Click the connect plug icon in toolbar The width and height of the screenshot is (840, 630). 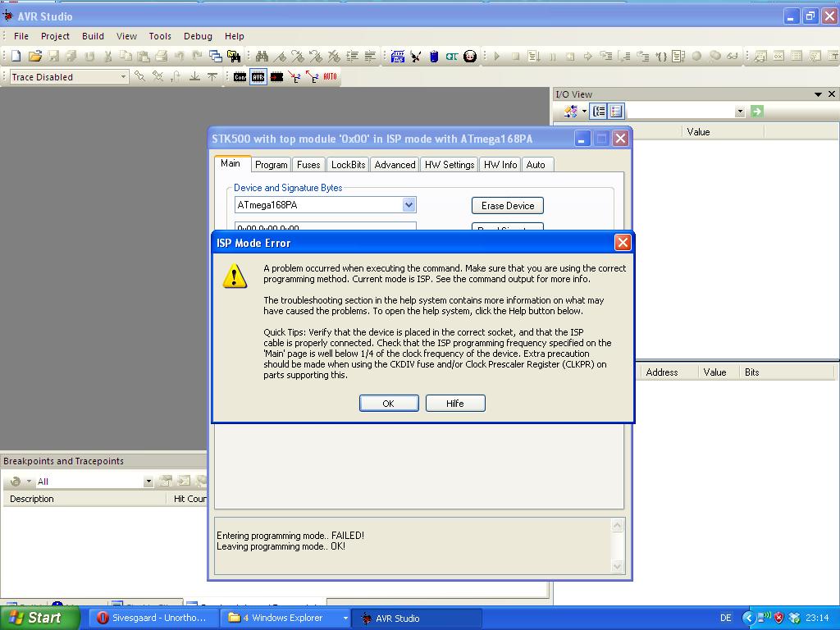click(416, 56)
